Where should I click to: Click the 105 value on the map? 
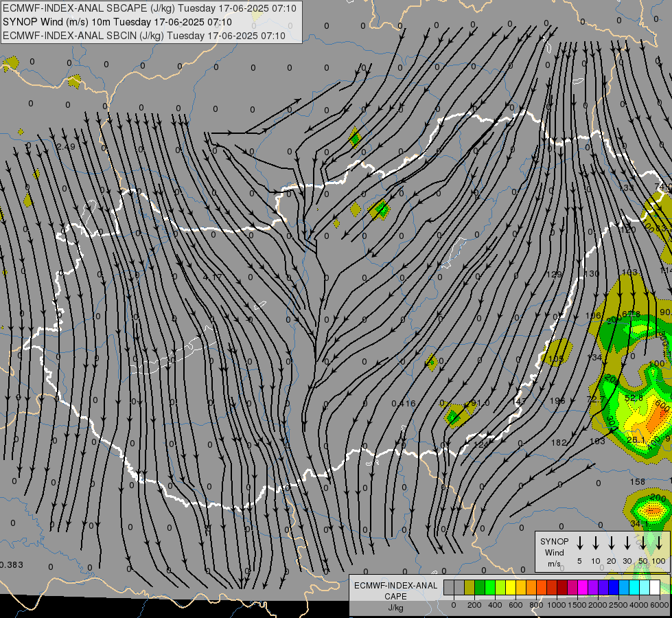pos(556,358)
